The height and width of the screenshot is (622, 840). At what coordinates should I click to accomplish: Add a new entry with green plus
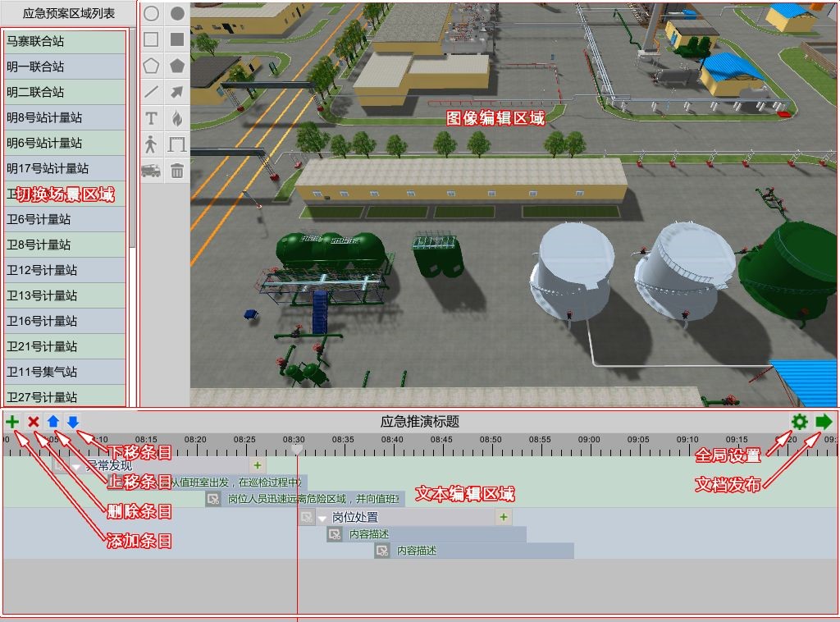[12, 422]
